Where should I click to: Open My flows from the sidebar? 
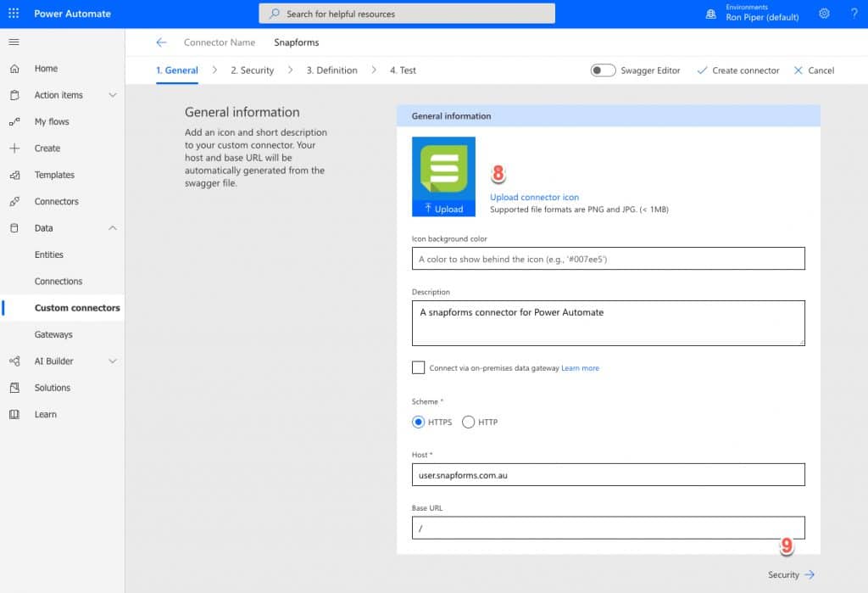53,121
